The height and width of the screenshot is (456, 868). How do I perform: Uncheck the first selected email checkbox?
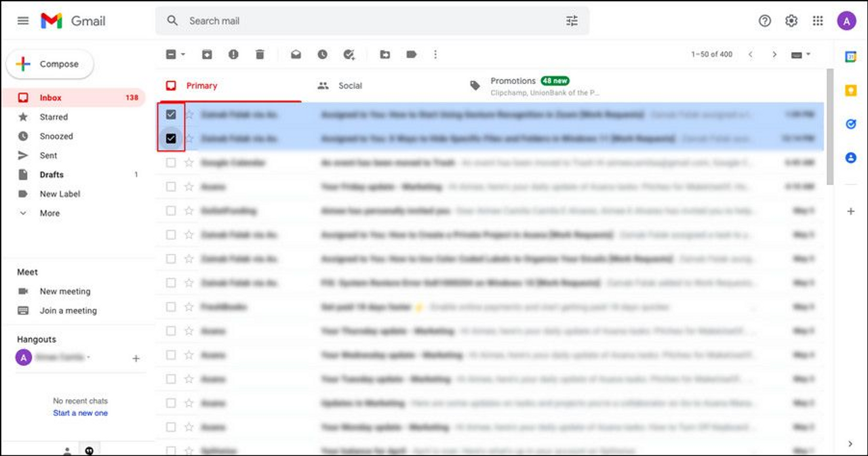click(x=171, y=115)
